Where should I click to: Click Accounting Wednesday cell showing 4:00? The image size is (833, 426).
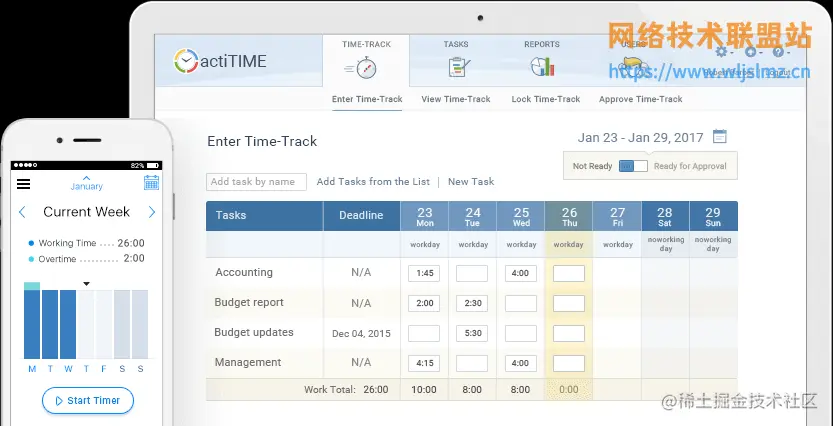(521, 274)
